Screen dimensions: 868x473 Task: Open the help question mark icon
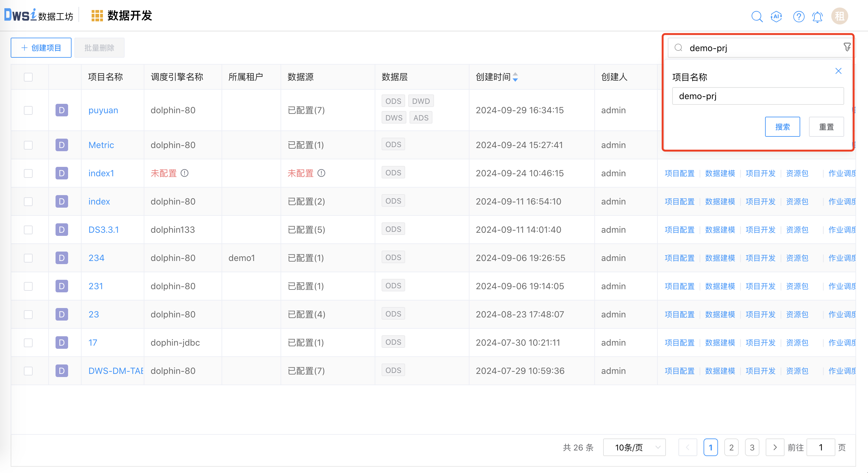click(x=799, y=16)
